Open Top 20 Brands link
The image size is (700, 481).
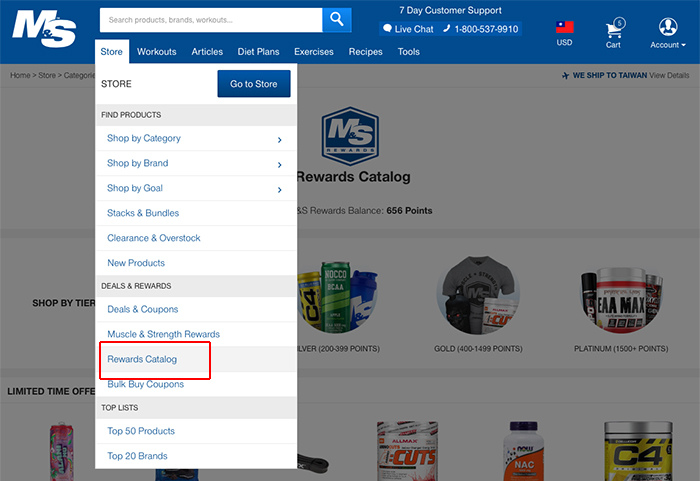tap(138, 456)
